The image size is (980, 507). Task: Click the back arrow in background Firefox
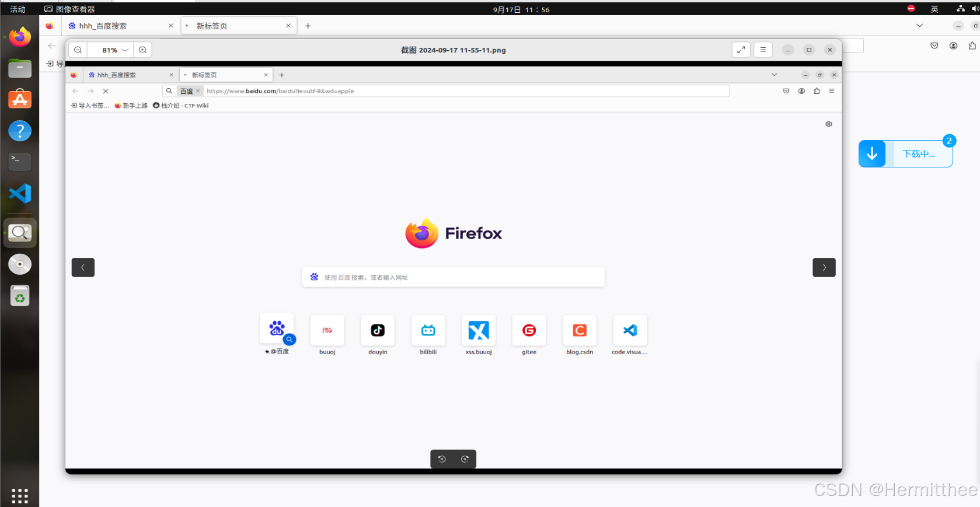[x=52, y=46]
